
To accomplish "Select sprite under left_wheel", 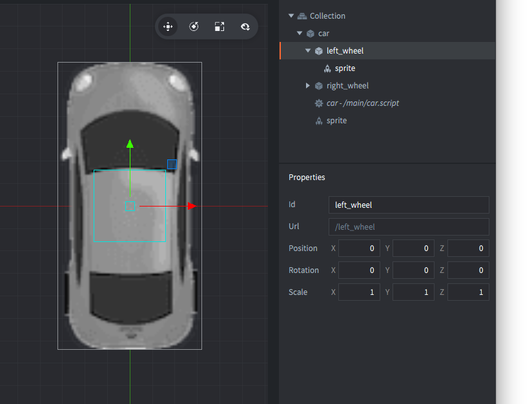I will click(387, 68).
